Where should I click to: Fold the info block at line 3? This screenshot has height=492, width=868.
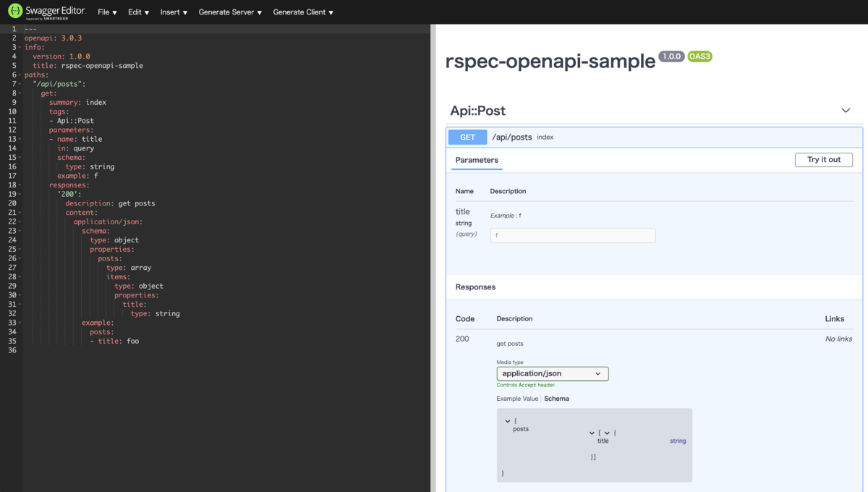20,47
